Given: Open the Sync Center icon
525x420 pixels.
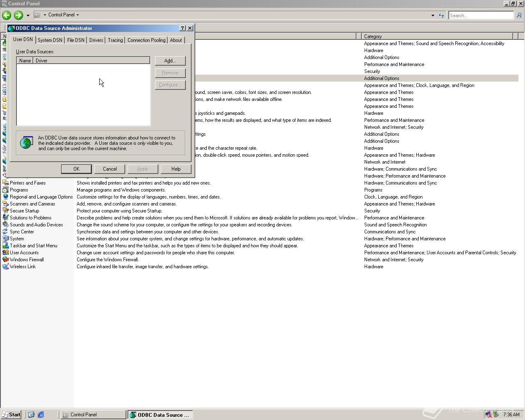Looking at the screenshot, I should coord(5,232).
